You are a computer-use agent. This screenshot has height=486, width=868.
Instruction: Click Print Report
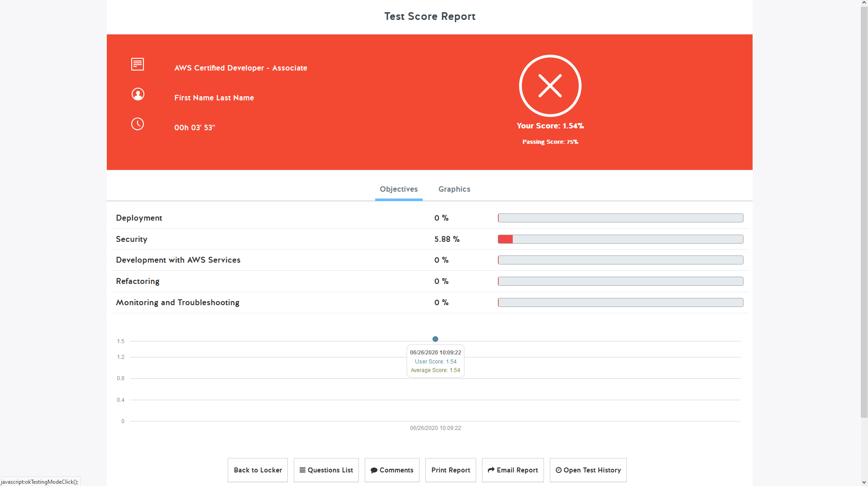450,470
